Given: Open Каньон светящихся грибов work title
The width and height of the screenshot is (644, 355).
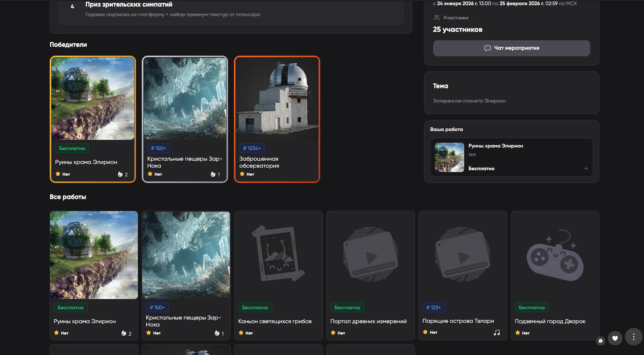Looking at the screenshot, I should click(275, 321).
